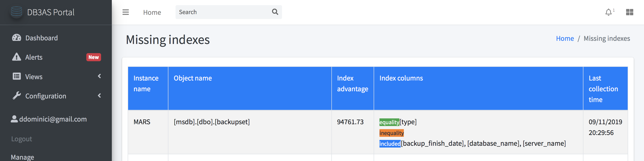
Task: Open the notifications bell
Action: (x=608, y=12)
